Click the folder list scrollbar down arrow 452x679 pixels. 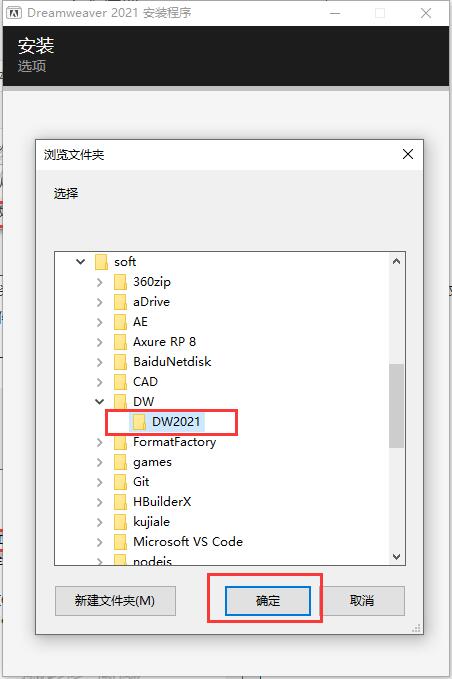coord(396,556)
